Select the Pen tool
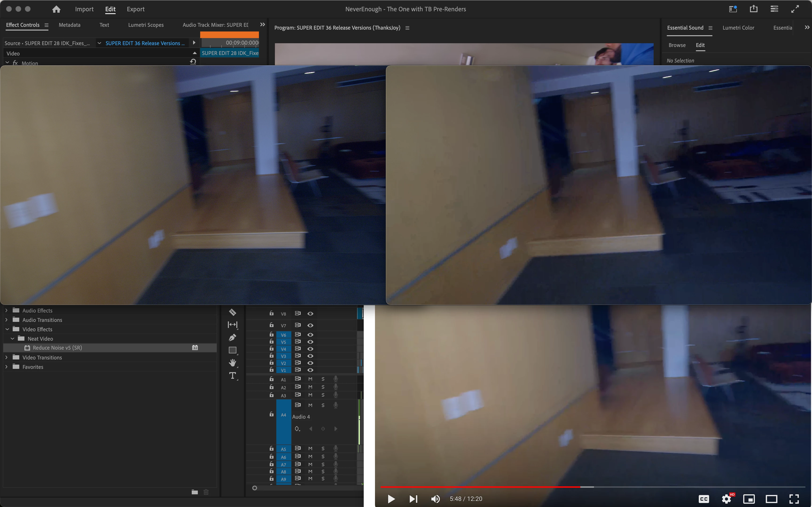The height and width of the screenshot is (507, 812). (232, 337)
